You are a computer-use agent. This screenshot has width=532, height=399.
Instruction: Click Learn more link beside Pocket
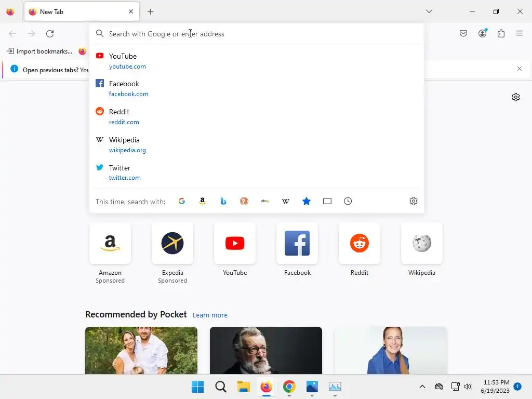click(210, 315)
